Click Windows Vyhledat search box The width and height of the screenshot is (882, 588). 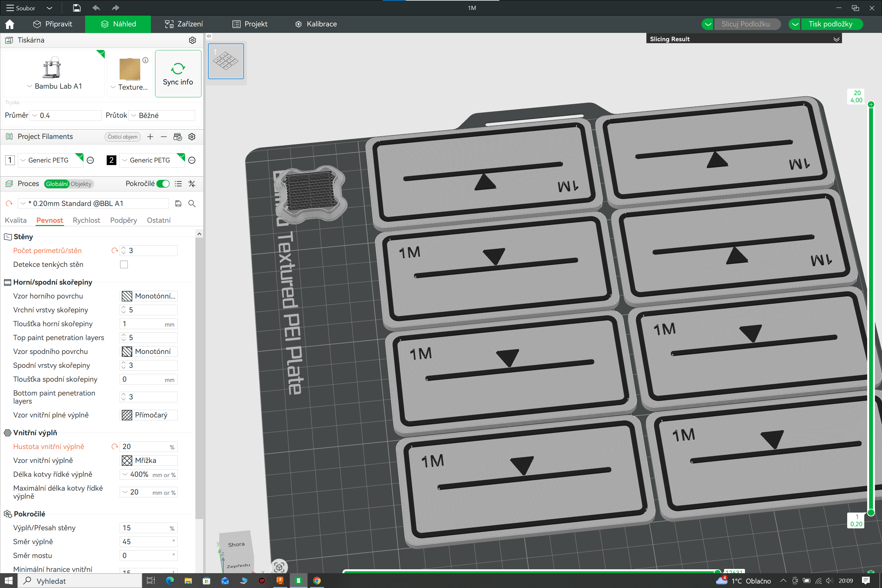click(x=80, y=581)
